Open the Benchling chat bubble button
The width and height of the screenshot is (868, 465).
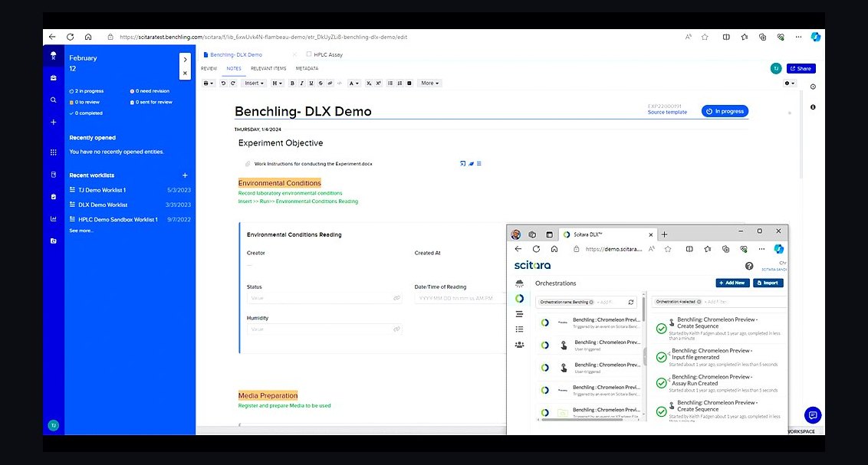tap(813, 415)
